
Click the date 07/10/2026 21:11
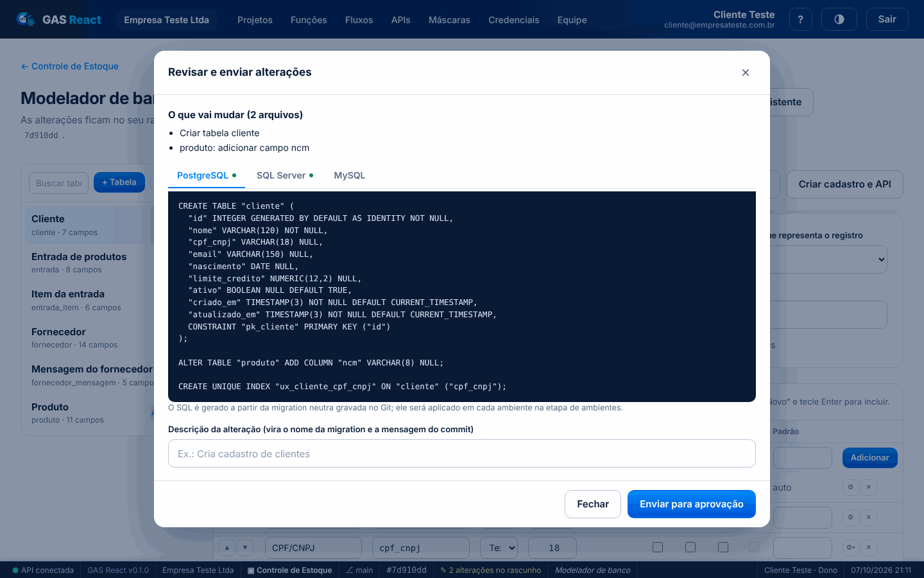tap(881, 570)
